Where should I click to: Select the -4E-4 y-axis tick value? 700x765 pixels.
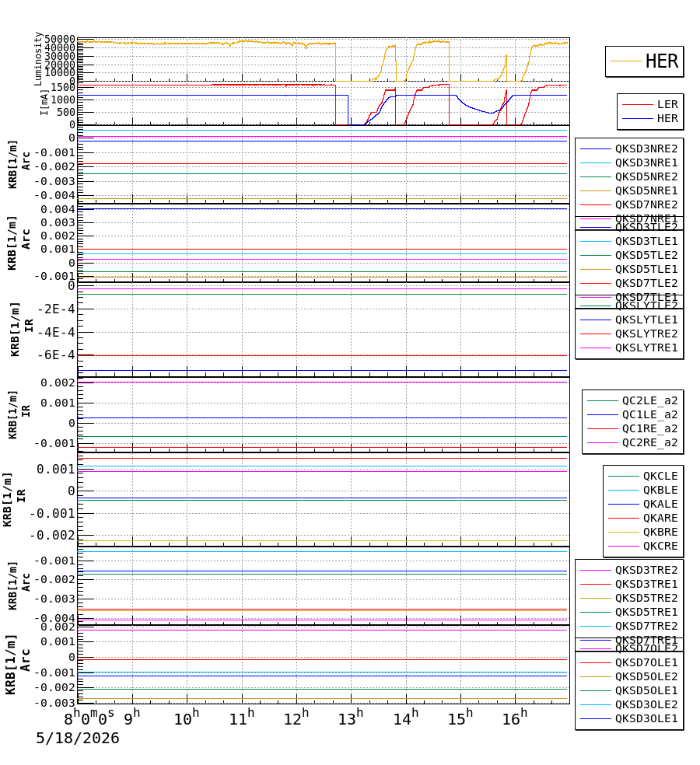coord(57,332)
